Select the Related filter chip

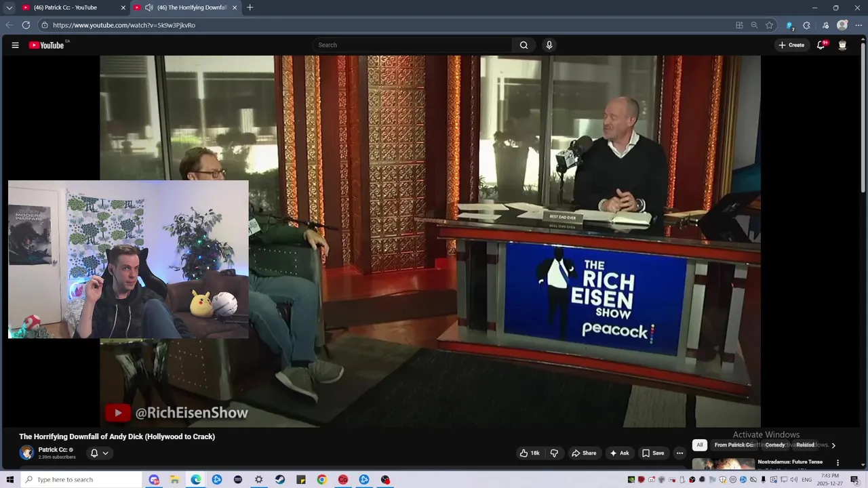tap(805, 445)
